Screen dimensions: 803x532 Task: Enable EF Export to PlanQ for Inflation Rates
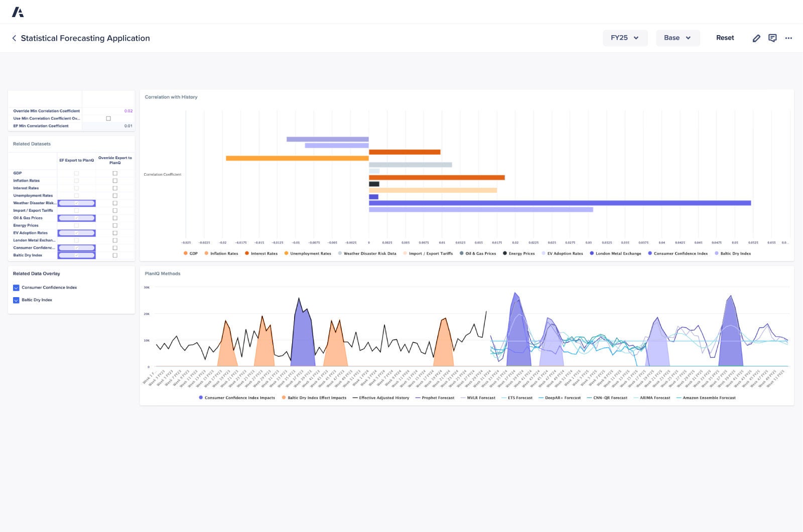tap(76, 180)
